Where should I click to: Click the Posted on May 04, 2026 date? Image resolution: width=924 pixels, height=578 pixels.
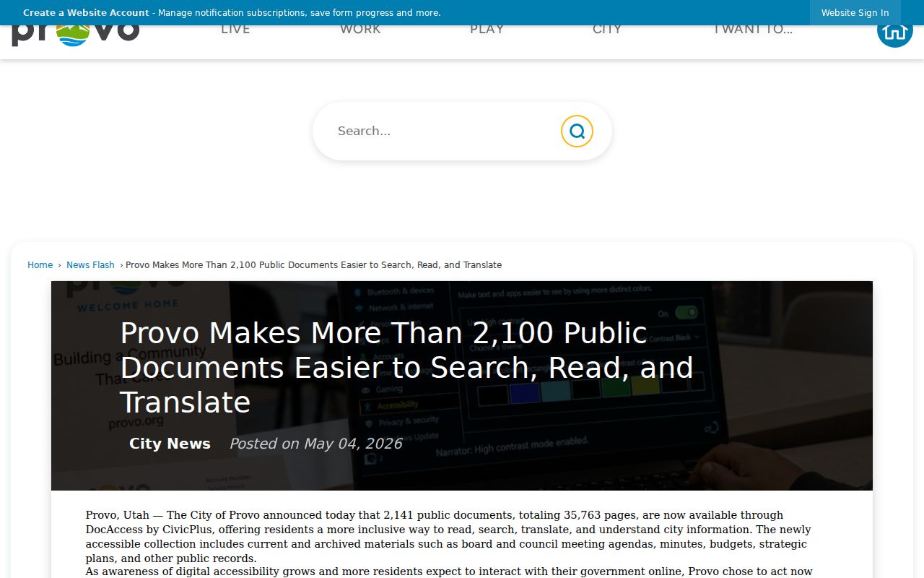click(x=315, y=444)
